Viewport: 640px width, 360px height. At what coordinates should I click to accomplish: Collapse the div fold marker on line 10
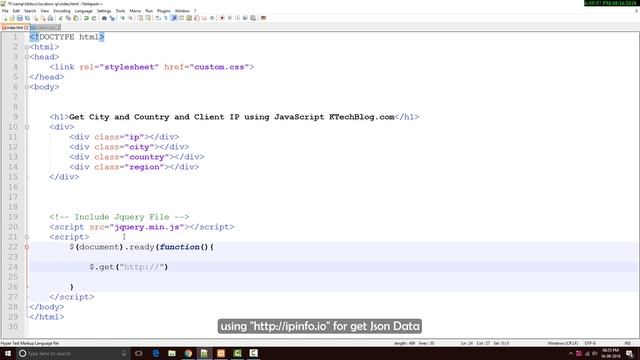click(x=27, y=127)
